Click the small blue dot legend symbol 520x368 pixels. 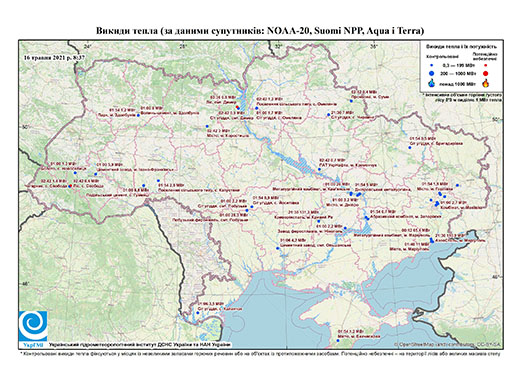(x=432, y=65)
